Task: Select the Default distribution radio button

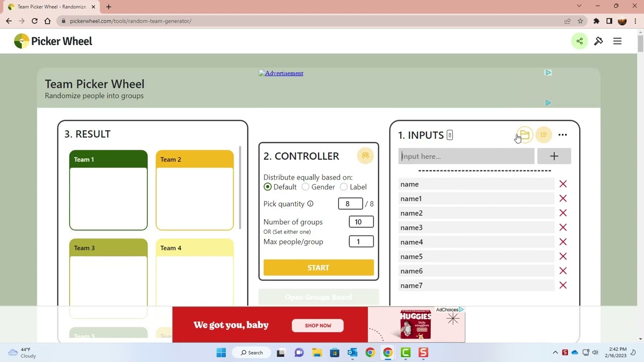Action: point(268,187)
